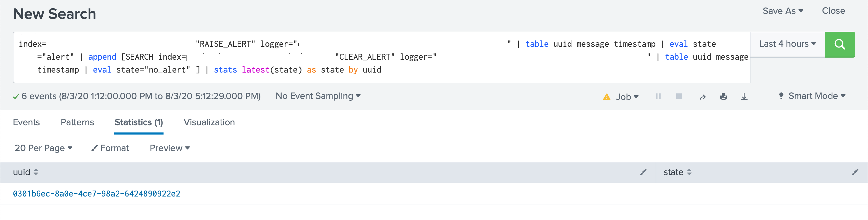Switch to the Events tab
Viewport: 868px width, 220px height.
pos(26,122)
